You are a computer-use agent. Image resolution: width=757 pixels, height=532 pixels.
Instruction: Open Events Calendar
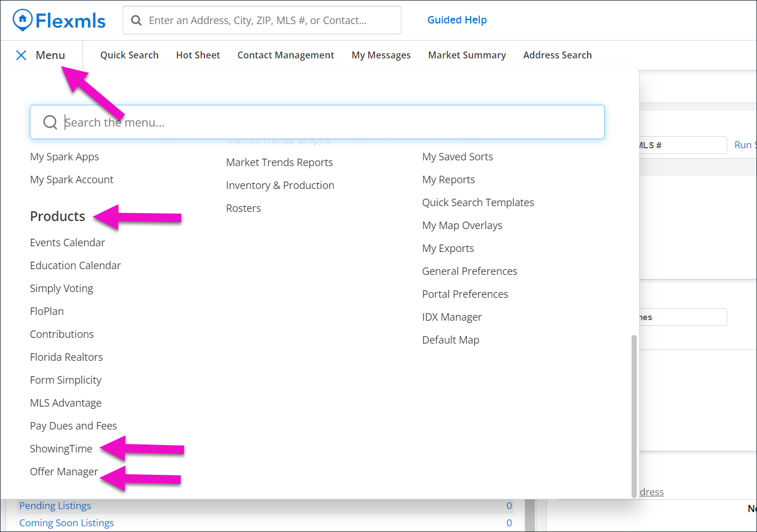tap(68, 243)
